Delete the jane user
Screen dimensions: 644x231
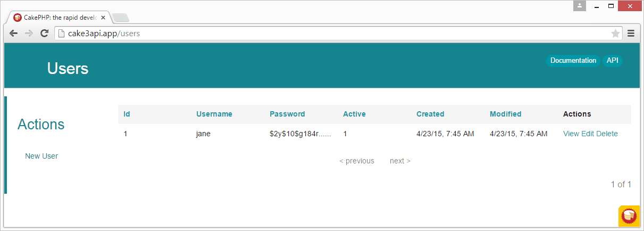[x=607, y=134]
